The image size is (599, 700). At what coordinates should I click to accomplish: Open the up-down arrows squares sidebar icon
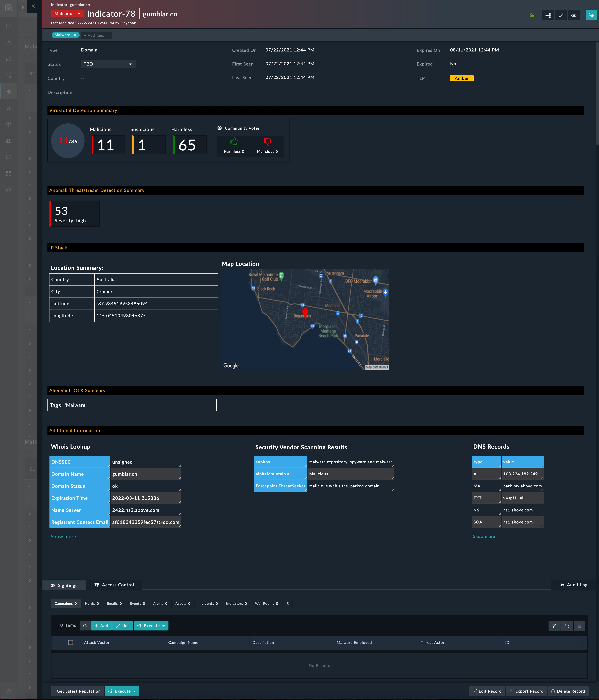9,59
